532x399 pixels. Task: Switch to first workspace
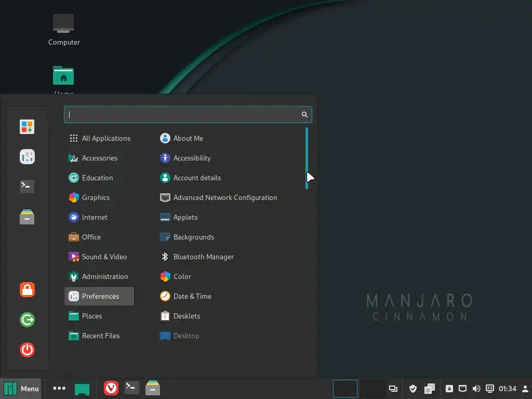pos(345,389)
